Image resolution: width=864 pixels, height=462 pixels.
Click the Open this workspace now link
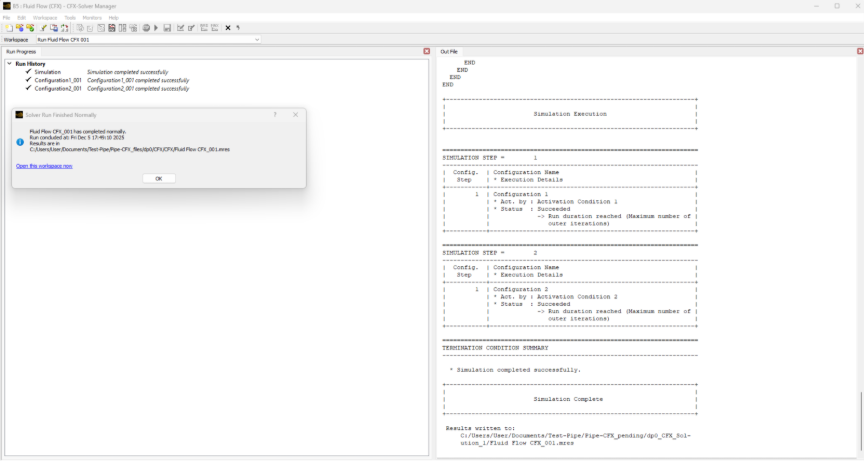(x=44, y=166)
